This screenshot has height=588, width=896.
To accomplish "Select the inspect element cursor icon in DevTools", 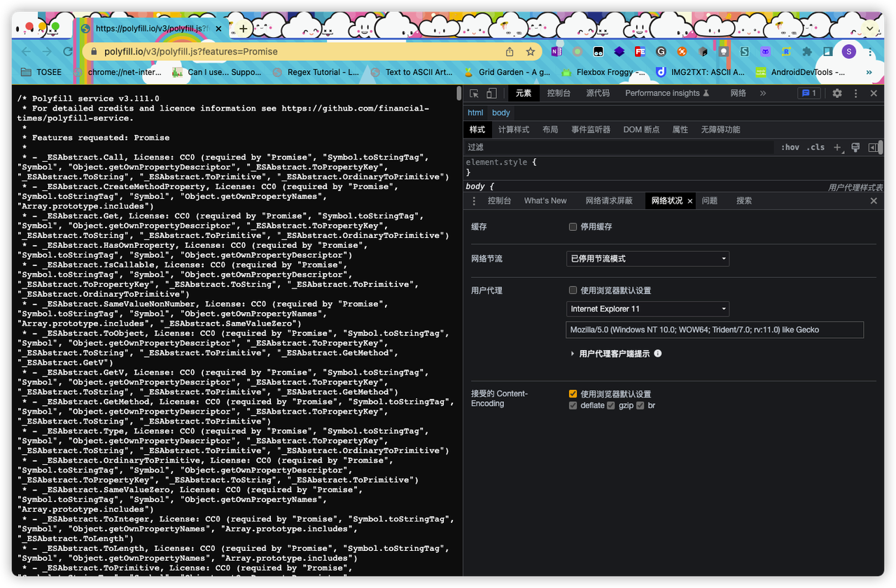I will click(473, 92).
